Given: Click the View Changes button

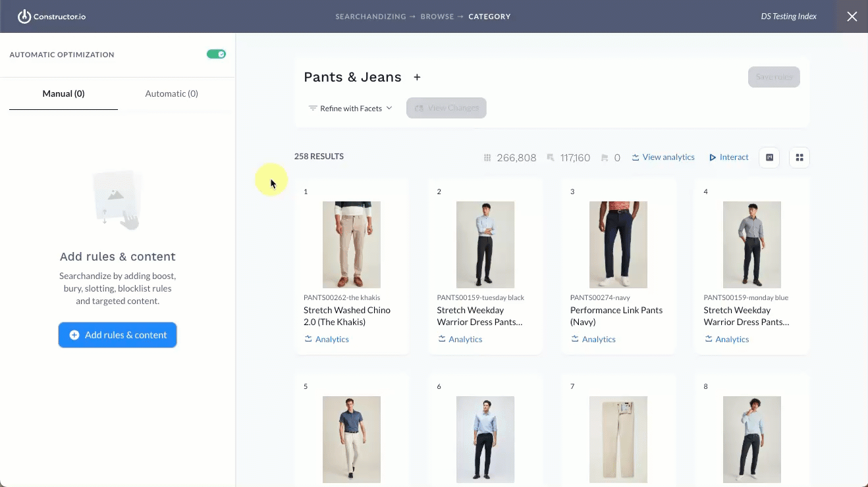Looking at the screenshot, I should point(447,108).
